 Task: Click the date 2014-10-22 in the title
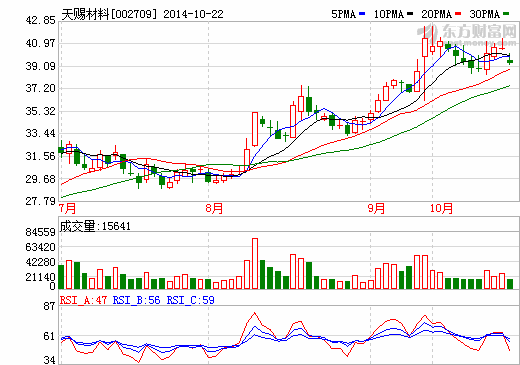(x=193, y=14)
